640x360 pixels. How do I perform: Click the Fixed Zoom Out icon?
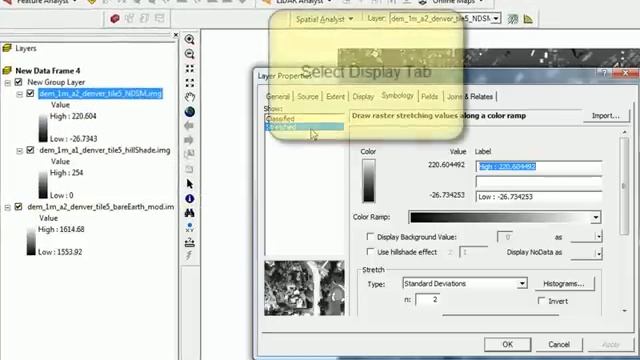pyautogui.click(x=189, y=83)
